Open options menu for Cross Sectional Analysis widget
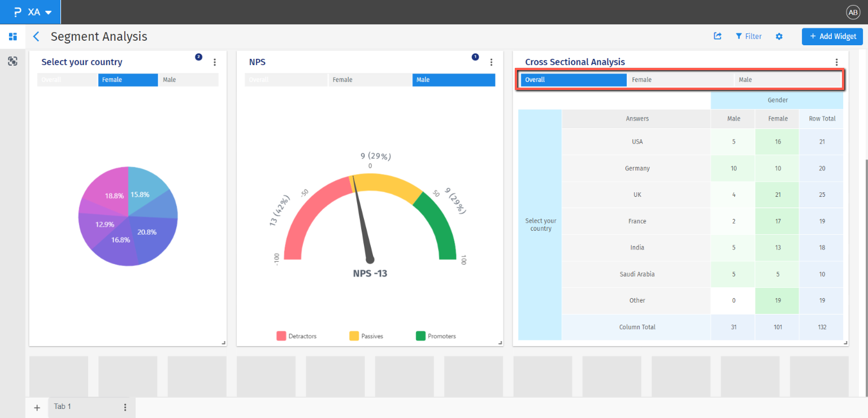Viewport: 868px width, 418px height. [x=837, y=62]
